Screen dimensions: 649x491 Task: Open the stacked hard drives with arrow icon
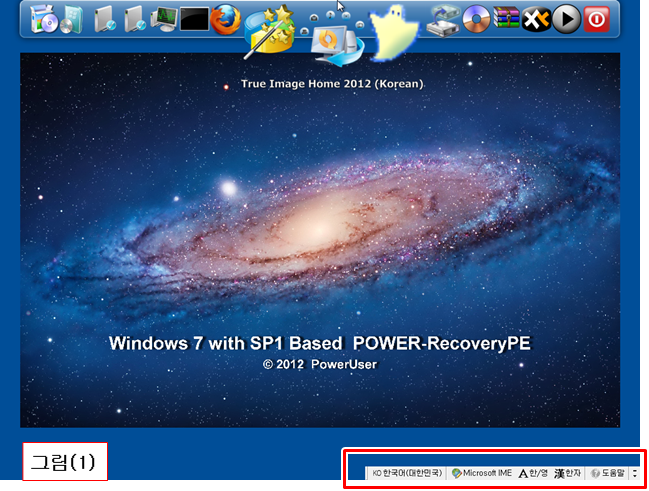point(443,20)
